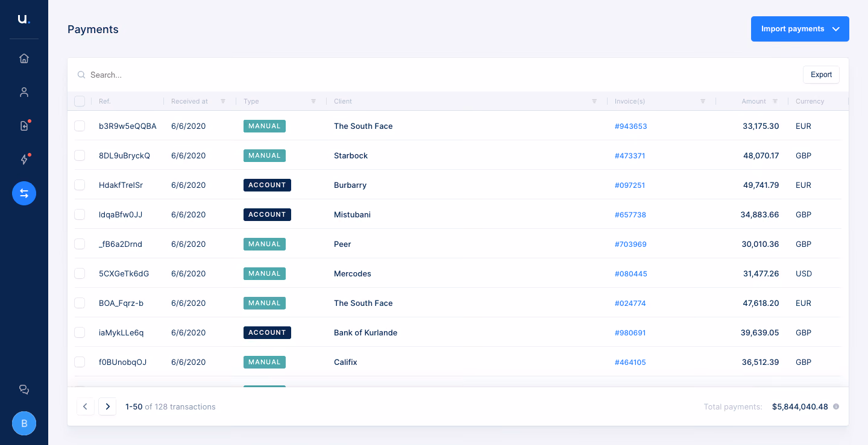This screenshot has height=445, width=868.
Task: Click client name Bank of Kurlande
Action: tap(365, 332)
